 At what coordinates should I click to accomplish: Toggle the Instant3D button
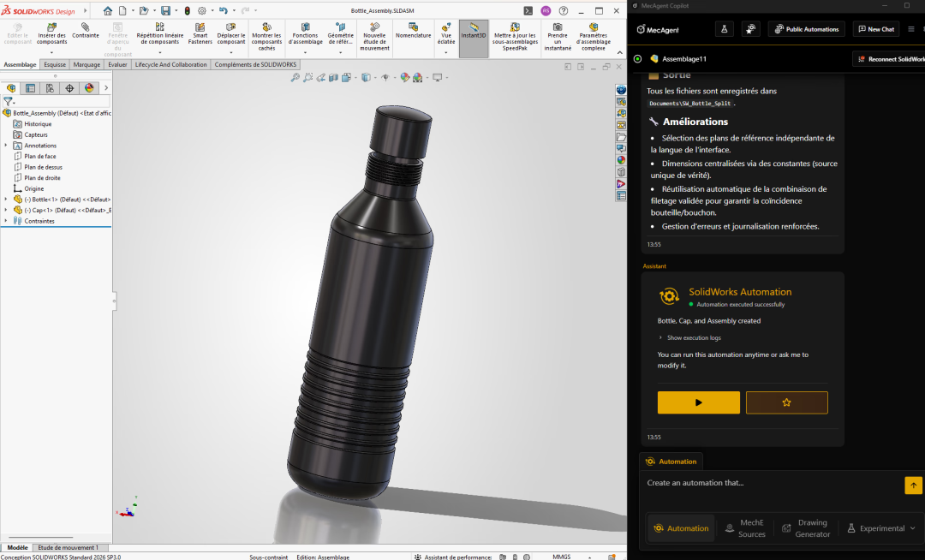[x=473, y=39]
